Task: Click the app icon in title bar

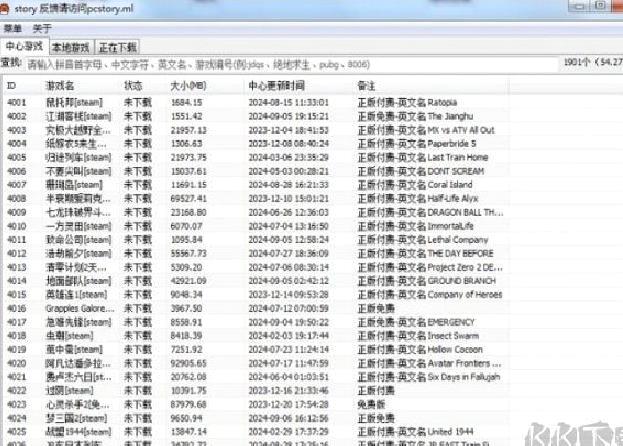Action: point(4,9)
